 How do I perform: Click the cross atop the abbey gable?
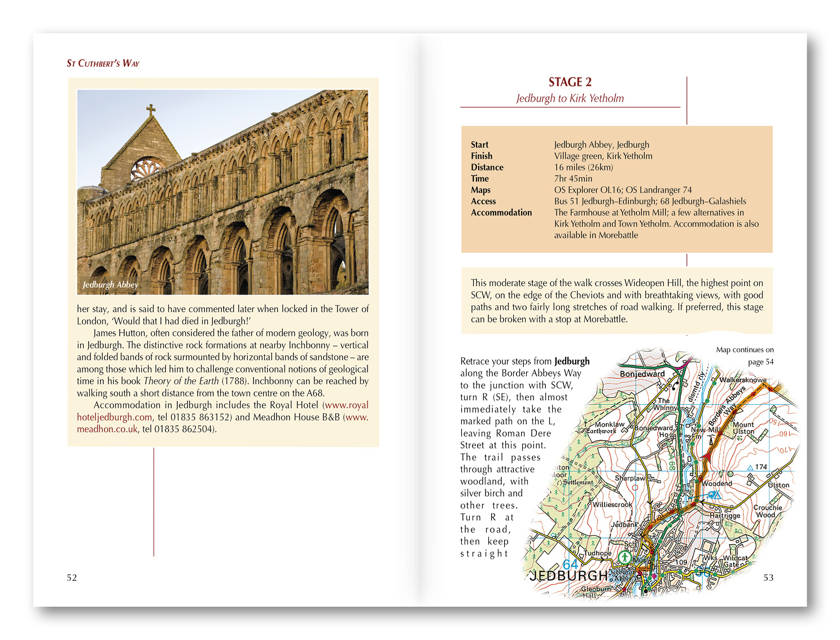pos(151,109)
